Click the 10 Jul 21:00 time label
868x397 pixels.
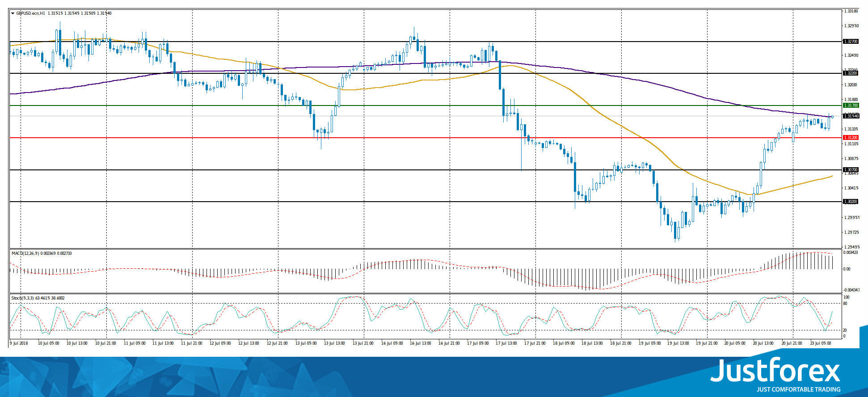pos(106,343)
